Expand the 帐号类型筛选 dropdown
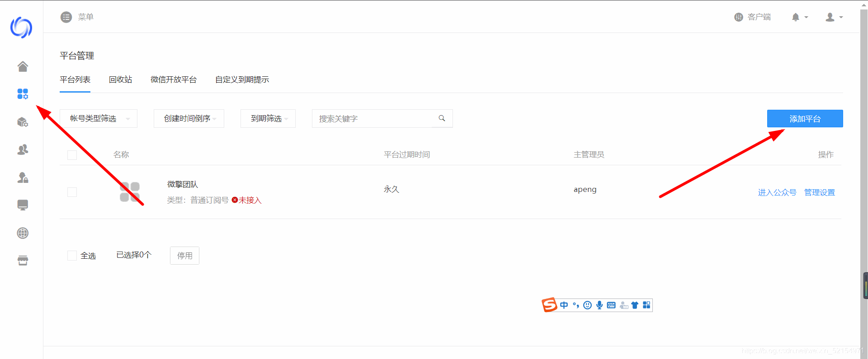 [99, 118]
